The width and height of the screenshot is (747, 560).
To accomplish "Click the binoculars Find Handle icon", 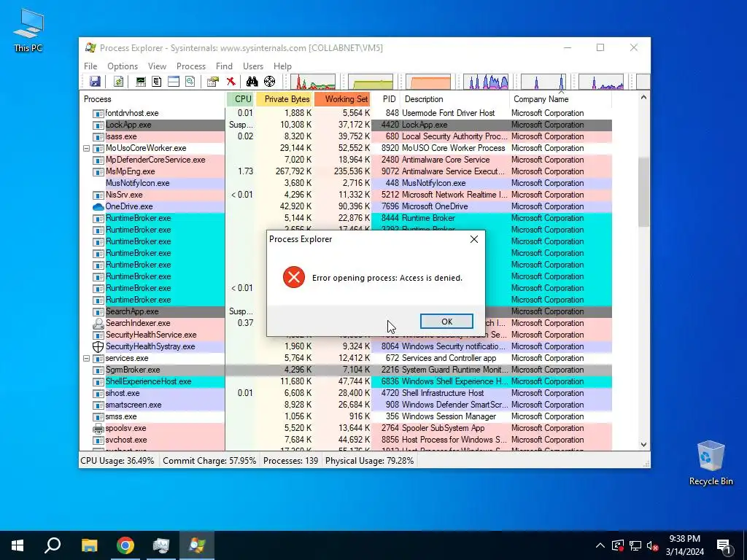I will click(x=252, y=82).
